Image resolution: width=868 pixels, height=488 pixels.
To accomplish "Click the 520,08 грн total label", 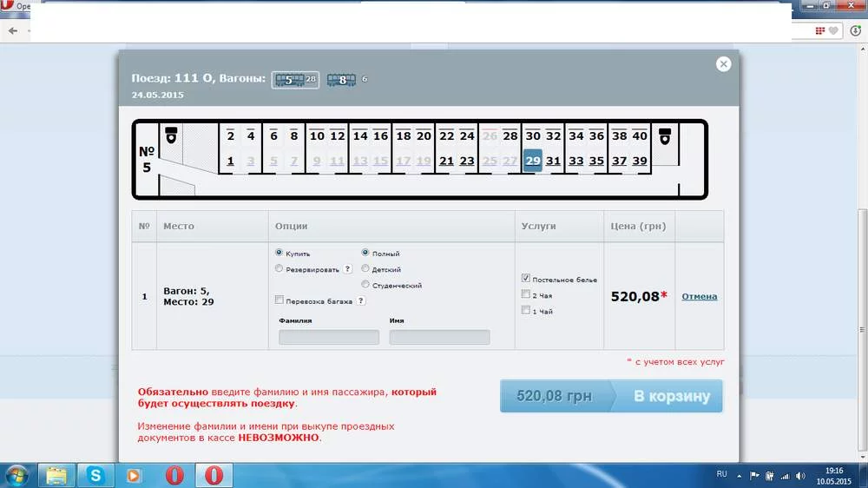I will pyautogui.click(x=554, y=396).
